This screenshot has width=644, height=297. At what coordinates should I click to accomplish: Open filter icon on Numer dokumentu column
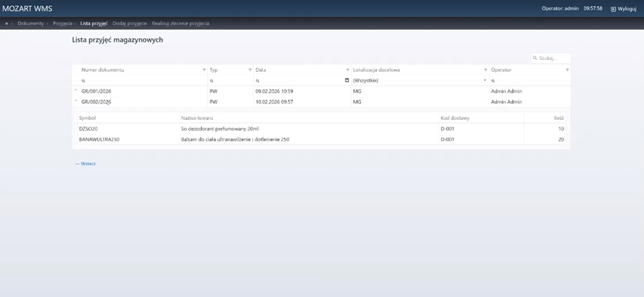(204, 70)
